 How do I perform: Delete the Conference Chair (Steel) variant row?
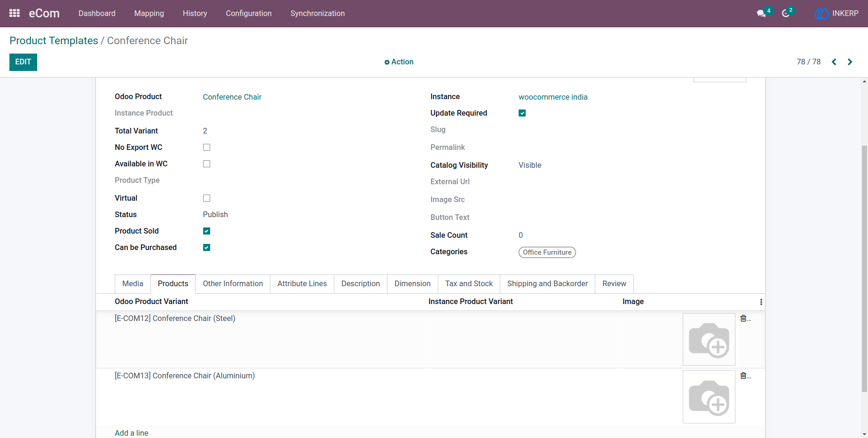pyautogui.click(x=744, y=319)
